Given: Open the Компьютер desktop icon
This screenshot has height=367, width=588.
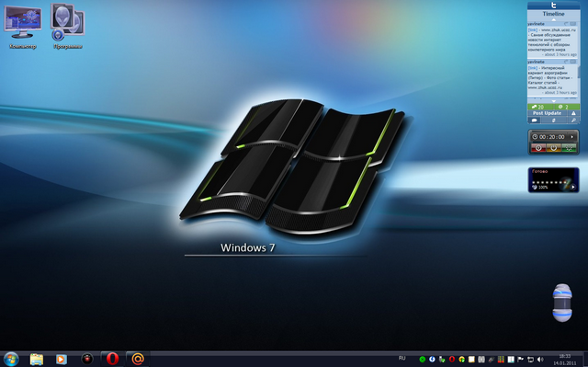Looking at the screenshot, I should click(x=22, y=27).
